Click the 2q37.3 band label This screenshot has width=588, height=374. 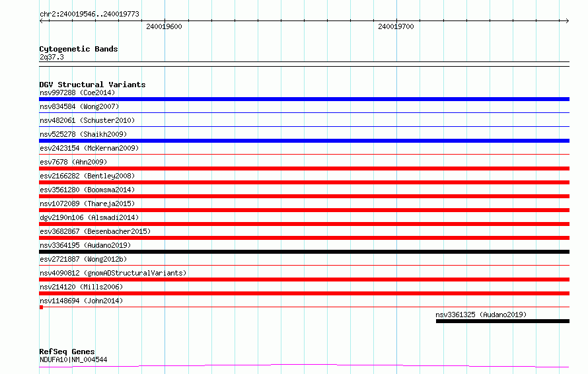(x=52, y=57)
